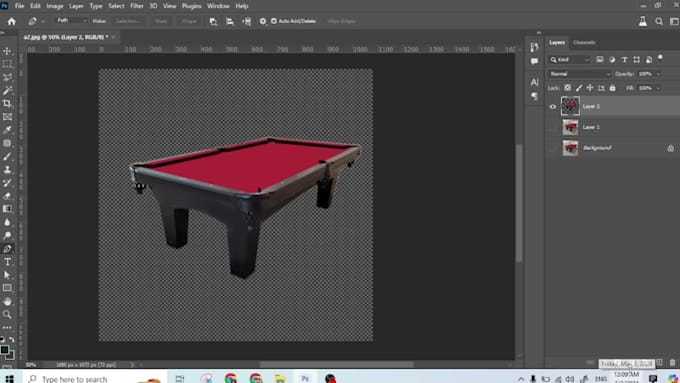The height and width of the screenshot is (383, 680).
Task: Select the History Brush tool
Action: pyautogui.click(x=7, y=183)
